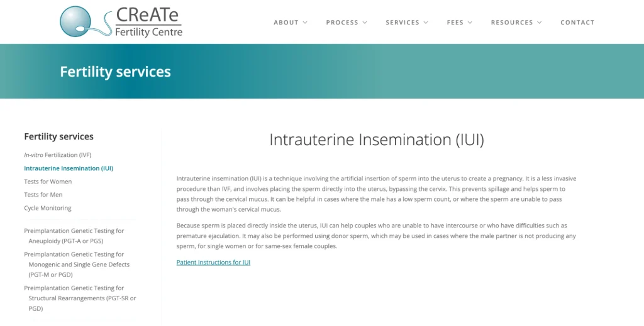
Task: Open the Services menu
Action: (x=402, y=23)
